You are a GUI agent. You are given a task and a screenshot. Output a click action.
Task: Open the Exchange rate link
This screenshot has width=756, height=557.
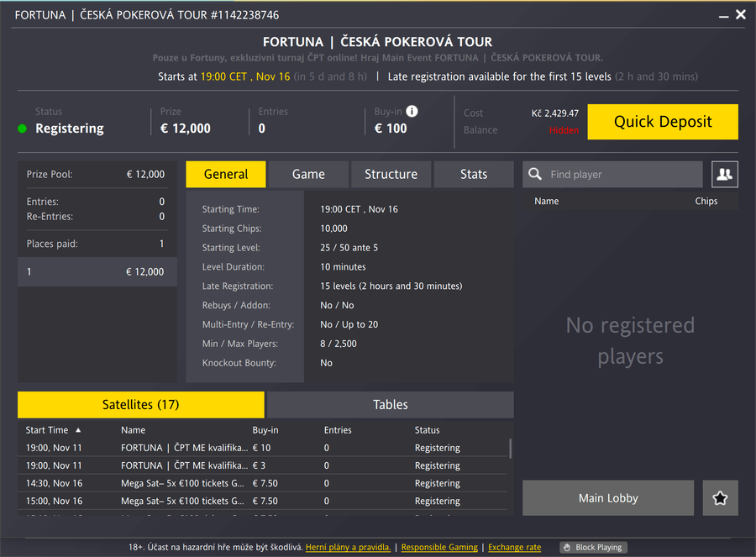point(514,547)
